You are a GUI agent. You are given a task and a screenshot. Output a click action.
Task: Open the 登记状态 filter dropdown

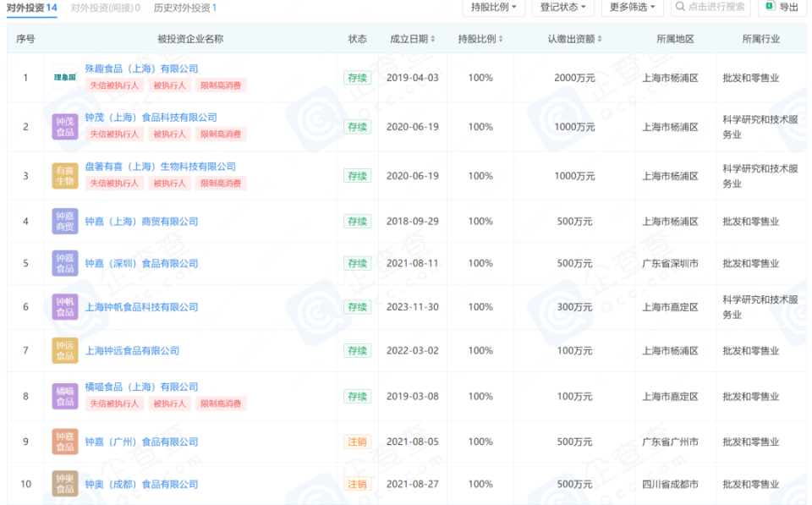[563, 8]
